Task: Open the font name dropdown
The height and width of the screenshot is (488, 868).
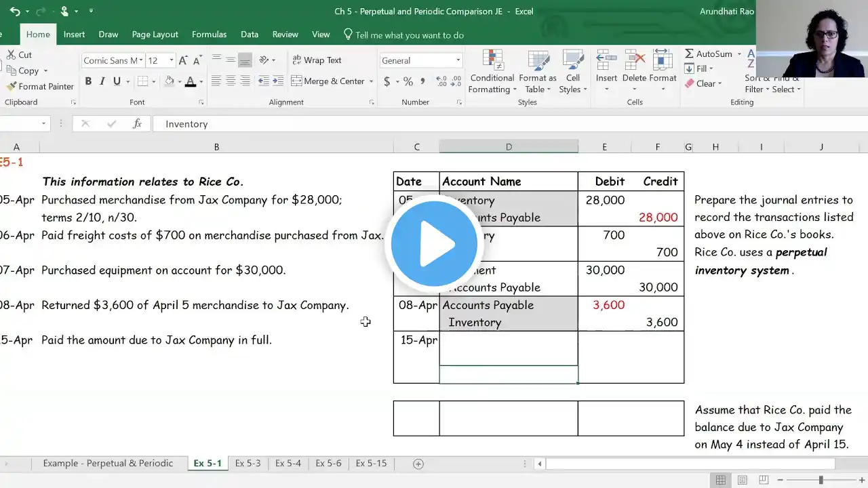Action: (140, 60)
